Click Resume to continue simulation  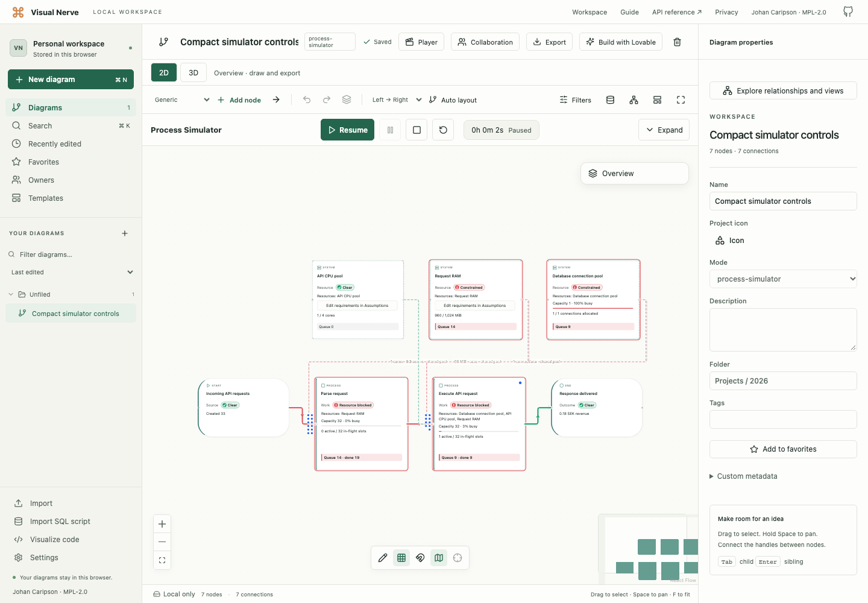[x=347, y=130]
